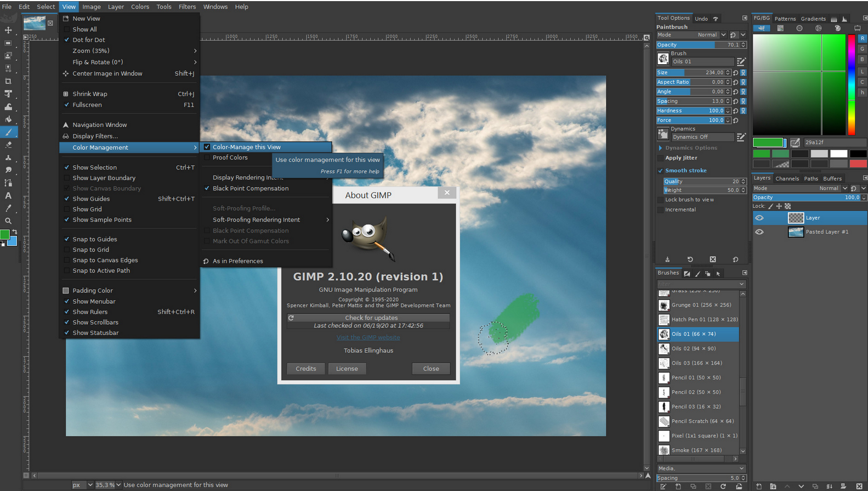Select the Clone stamp tool
Image resolution: width=868 pixels, height=491 pixels.
coord(8,157)
